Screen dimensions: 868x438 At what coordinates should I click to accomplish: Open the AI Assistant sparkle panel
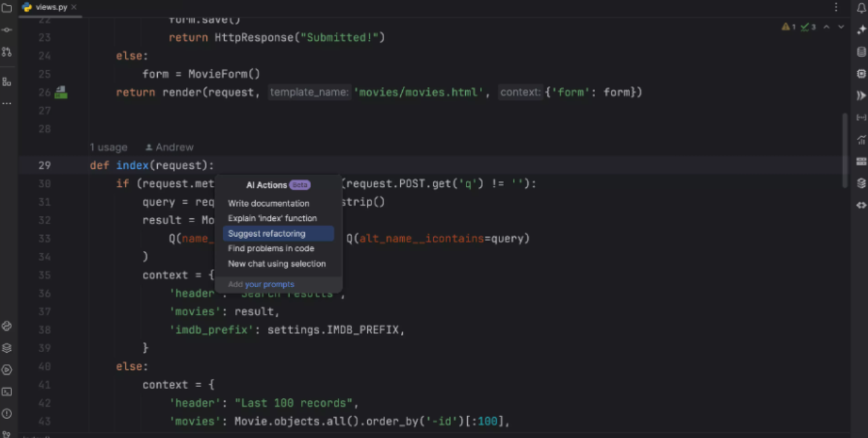coord(861,30)
